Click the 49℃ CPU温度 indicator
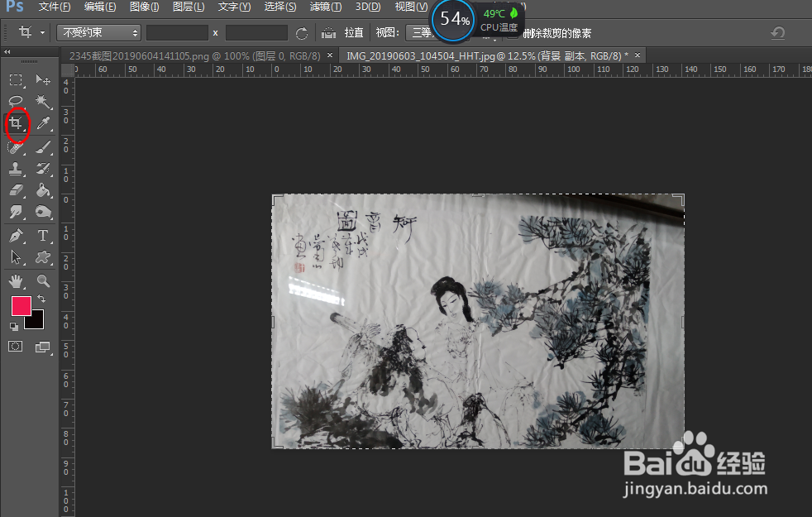Viewport: 812px width, 517px height. [499, 20]
